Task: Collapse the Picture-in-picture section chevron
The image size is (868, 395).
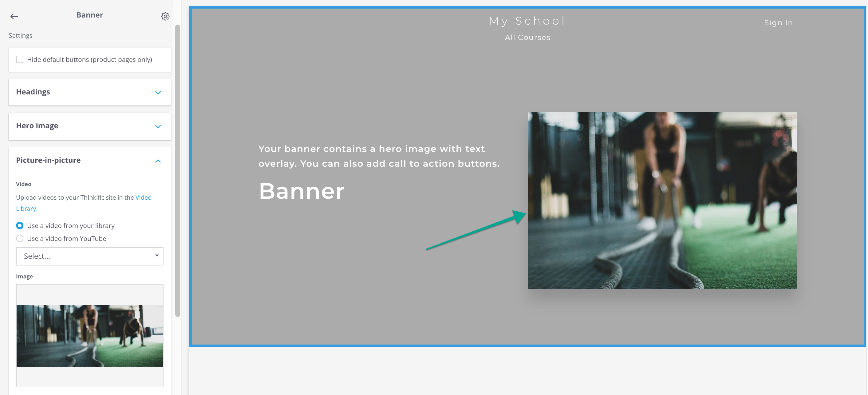Action: 158,161
